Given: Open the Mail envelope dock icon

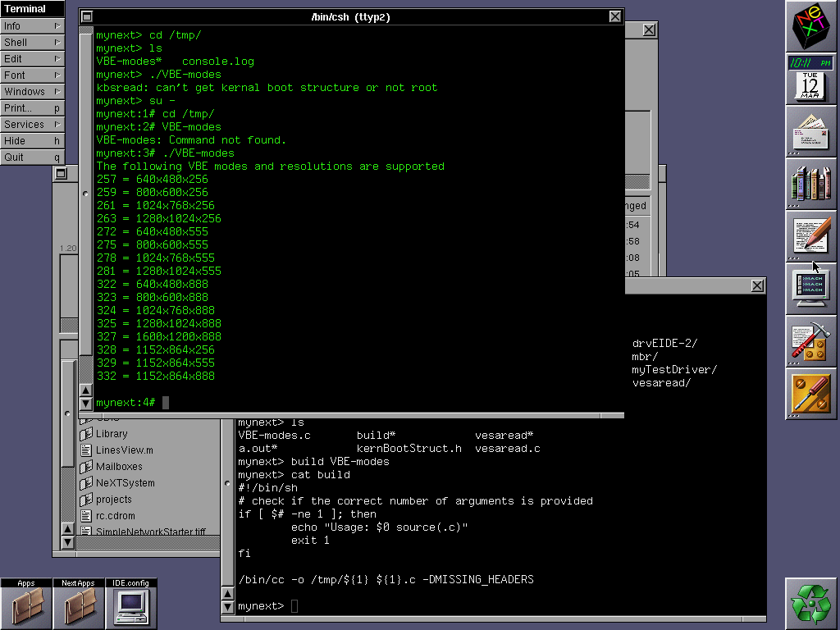Looking at the screenshot, I should (812, 131).
